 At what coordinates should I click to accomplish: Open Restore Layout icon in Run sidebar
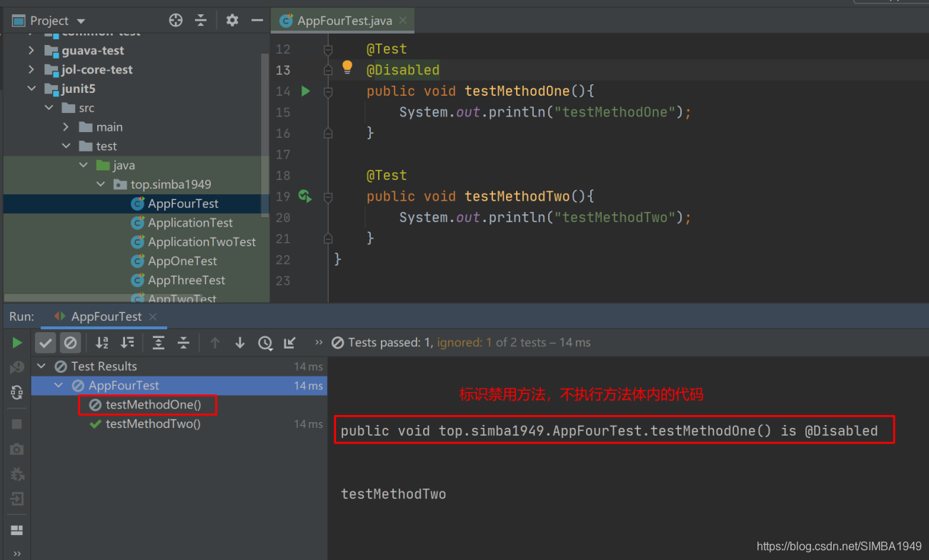tap(16, 530)
